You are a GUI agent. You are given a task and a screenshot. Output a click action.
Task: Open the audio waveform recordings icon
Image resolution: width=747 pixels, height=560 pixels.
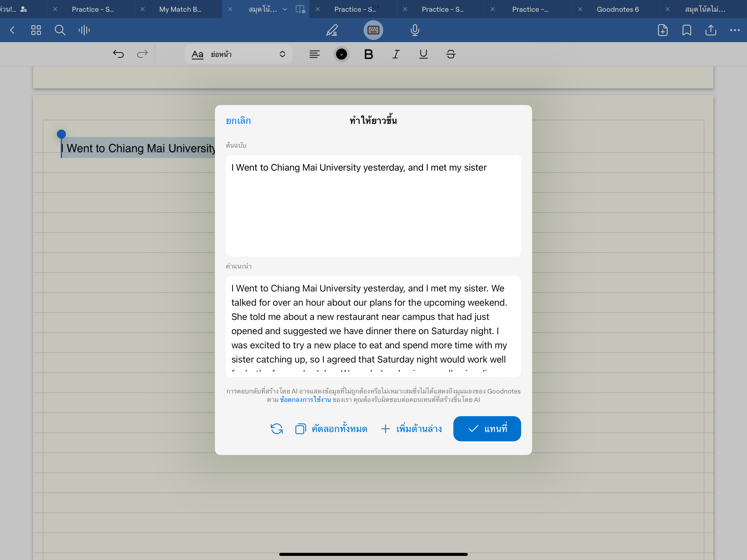point(84,30)
